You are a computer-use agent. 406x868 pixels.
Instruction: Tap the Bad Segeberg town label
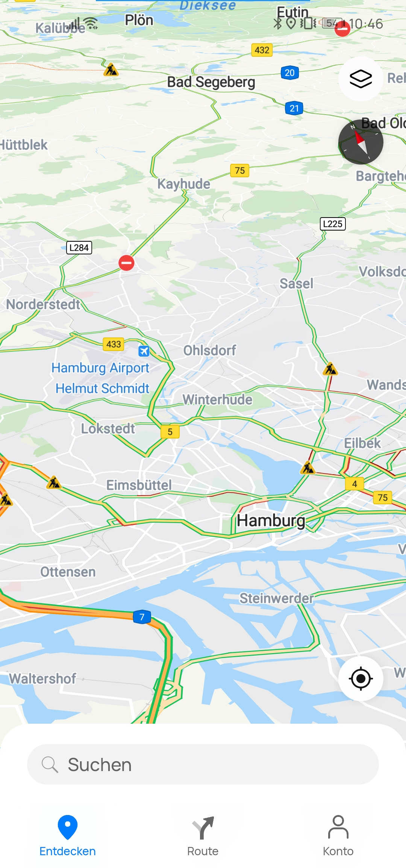pyautogui.click(x=211, y=82)
